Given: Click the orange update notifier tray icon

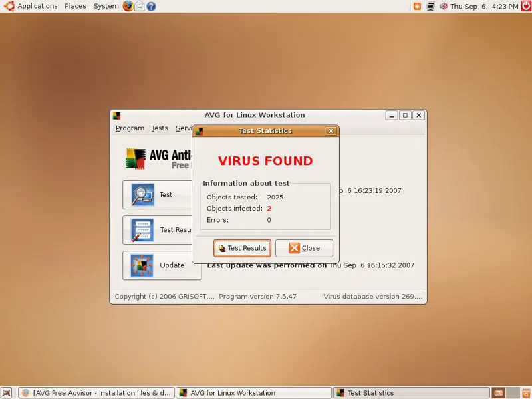Looking at the screenshot, I should tap(417, 6).
